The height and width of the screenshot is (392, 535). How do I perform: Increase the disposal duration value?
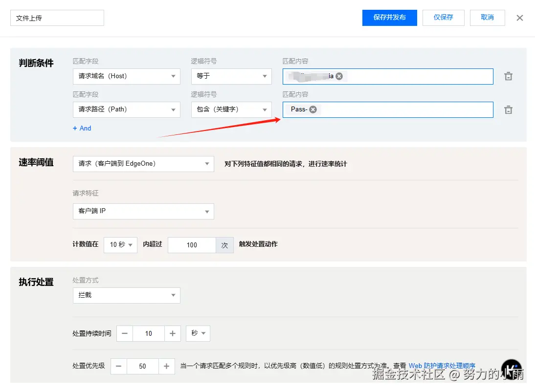point(173,333)
